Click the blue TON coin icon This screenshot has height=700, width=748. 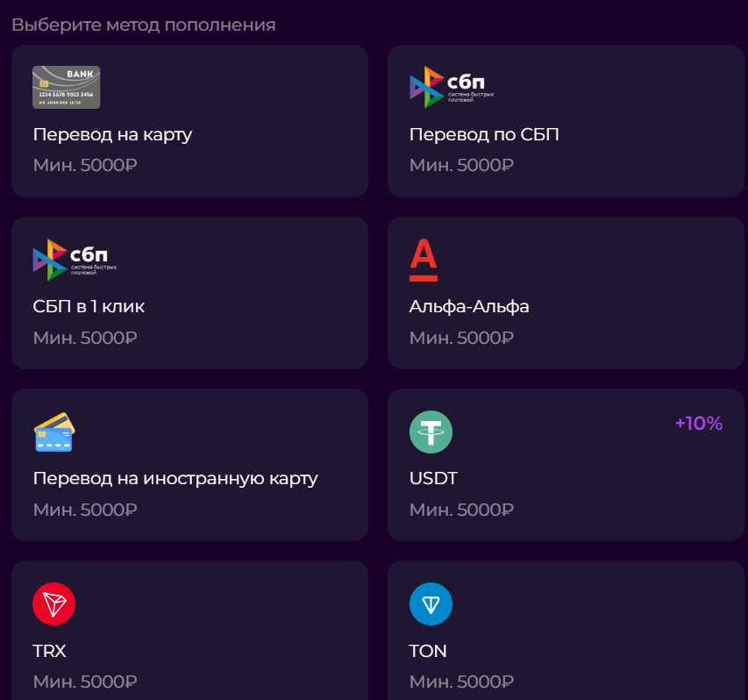431,604
